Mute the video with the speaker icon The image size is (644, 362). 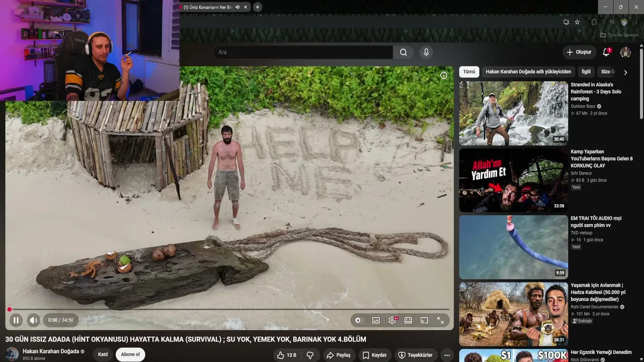click(33, 320)
